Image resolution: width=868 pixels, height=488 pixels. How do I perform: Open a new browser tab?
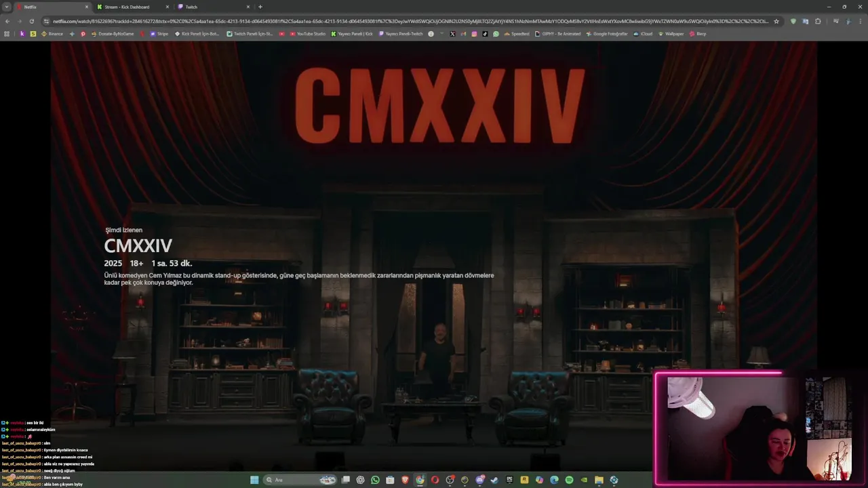260,7
